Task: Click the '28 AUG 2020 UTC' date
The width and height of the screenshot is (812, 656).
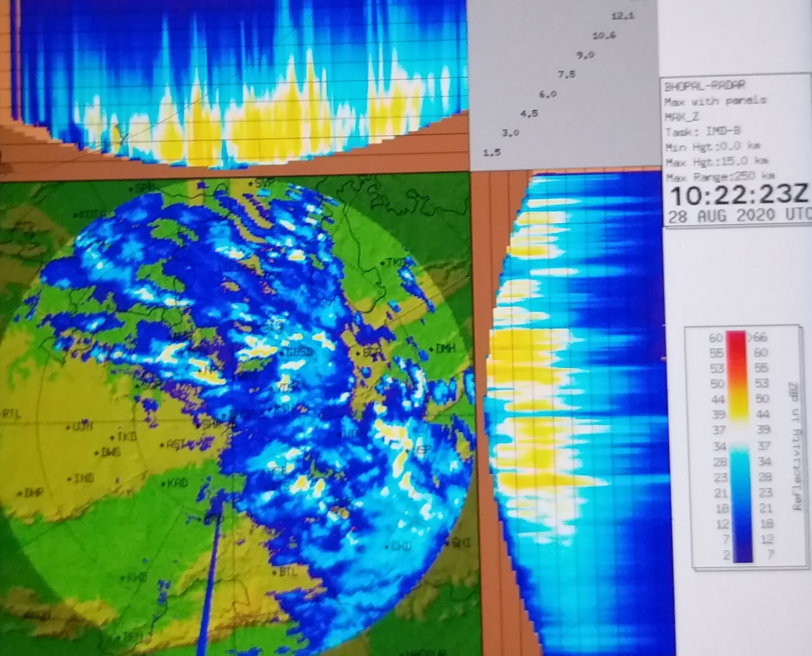Action: point(740,216)
